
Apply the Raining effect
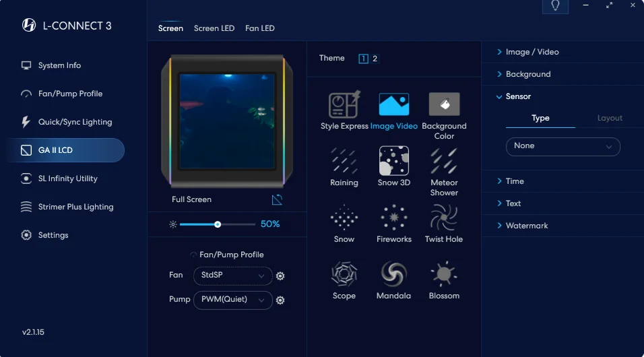[x=344, y=160]
